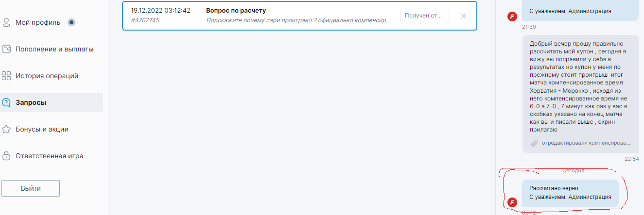Close request #4707745 with the X button

tap(463, 16)
